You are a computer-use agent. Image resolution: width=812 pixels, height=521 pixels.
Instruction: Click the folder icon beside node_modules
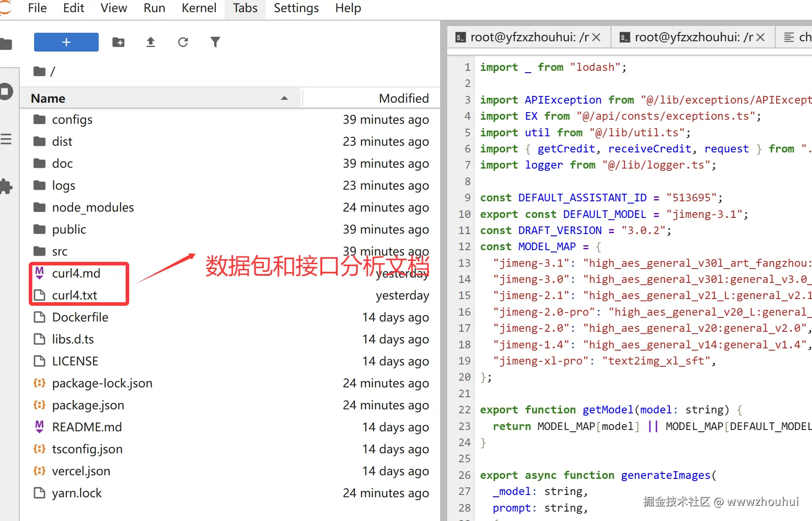click(x=39, y=207)
